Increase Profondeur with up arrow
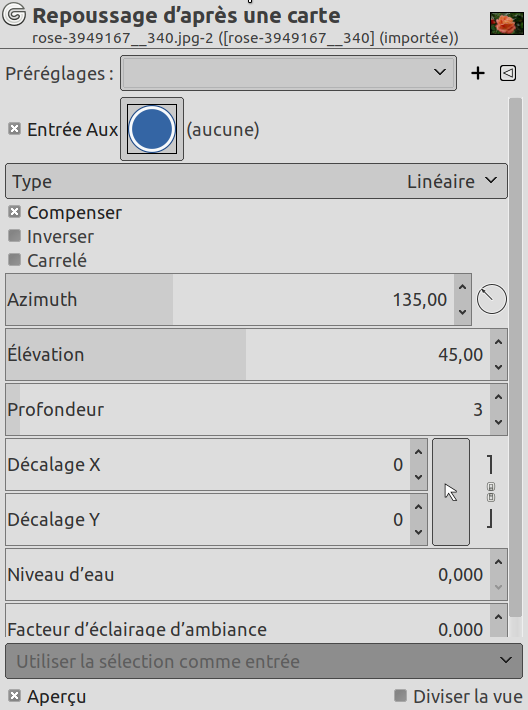 pos(499,397)
